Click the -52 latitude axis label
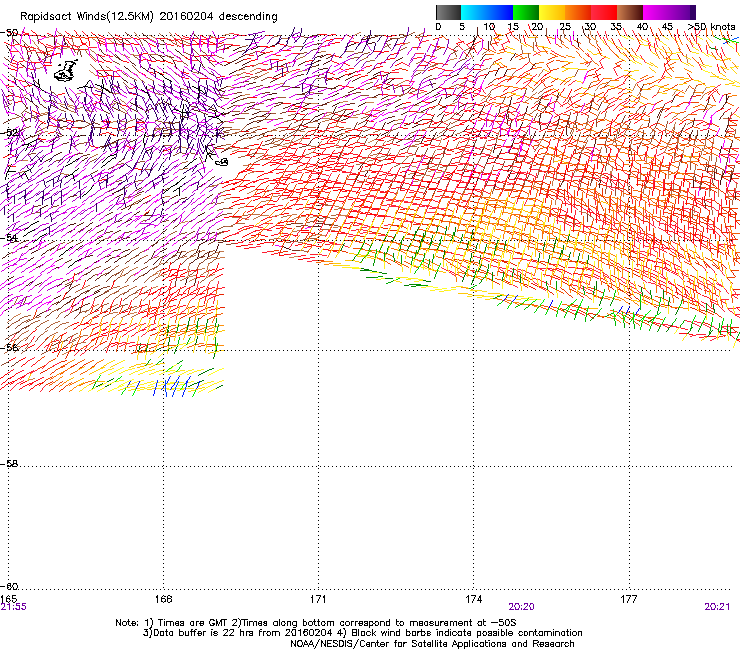 [x=10, y=133]
